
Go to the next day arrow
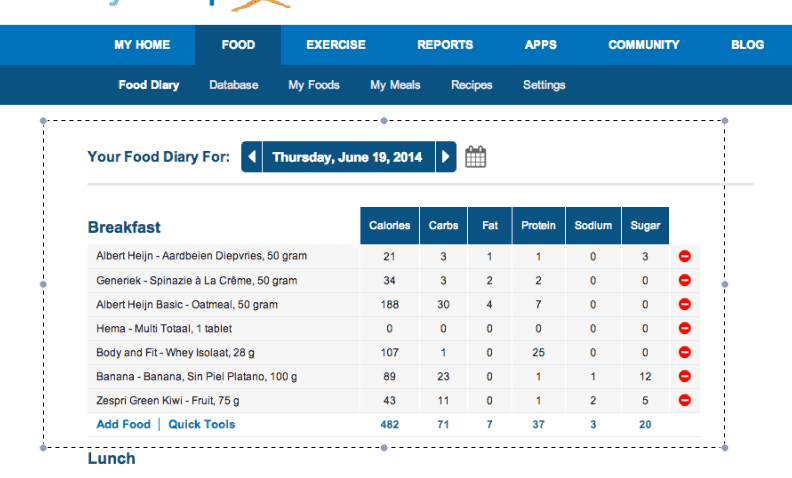(x=446, y=157)
